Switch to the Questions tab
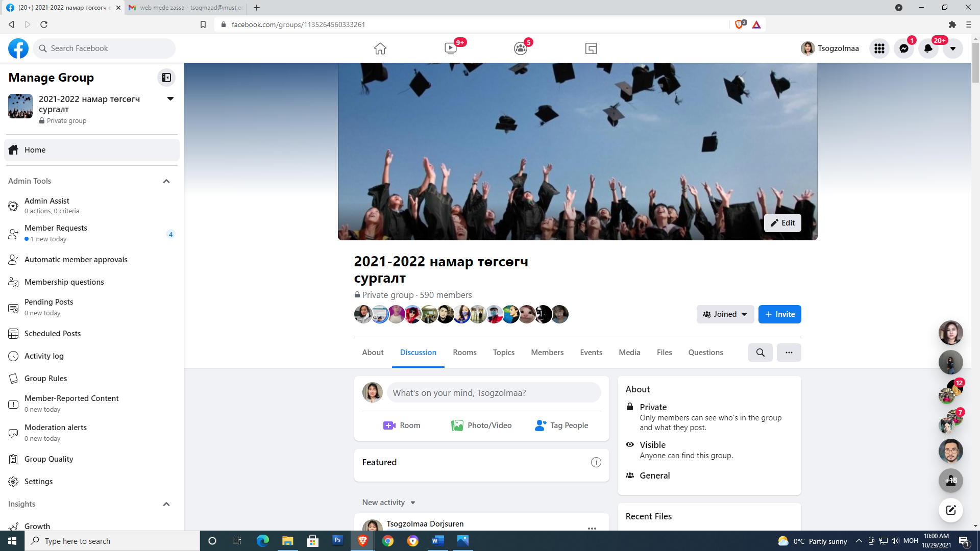980x551 pixels. [705, 353]
